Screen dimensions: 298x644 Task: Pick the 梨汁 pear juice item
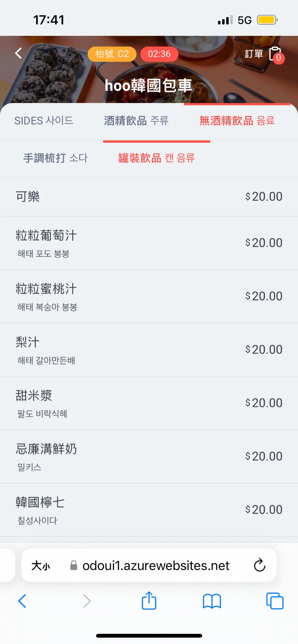(149, 349)
